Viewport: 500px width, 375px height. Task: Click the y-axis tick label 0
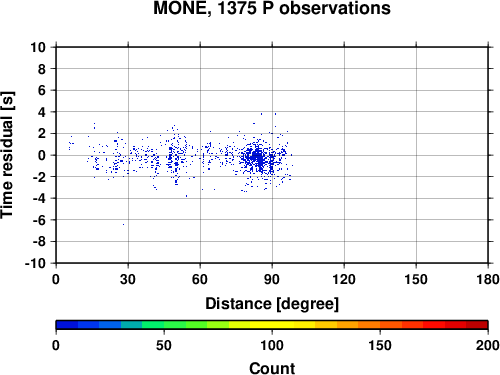coord(42,155)
